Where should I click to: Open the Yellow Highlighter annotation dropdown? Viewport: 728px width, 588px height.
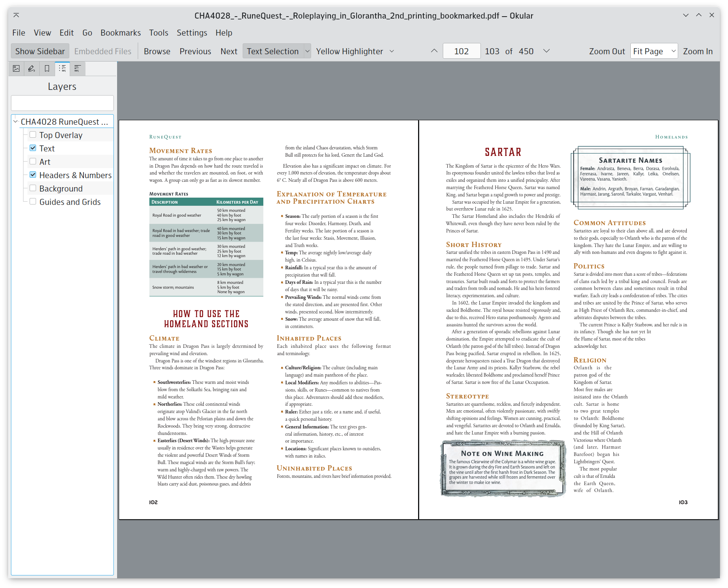click(x=391, y=51)
